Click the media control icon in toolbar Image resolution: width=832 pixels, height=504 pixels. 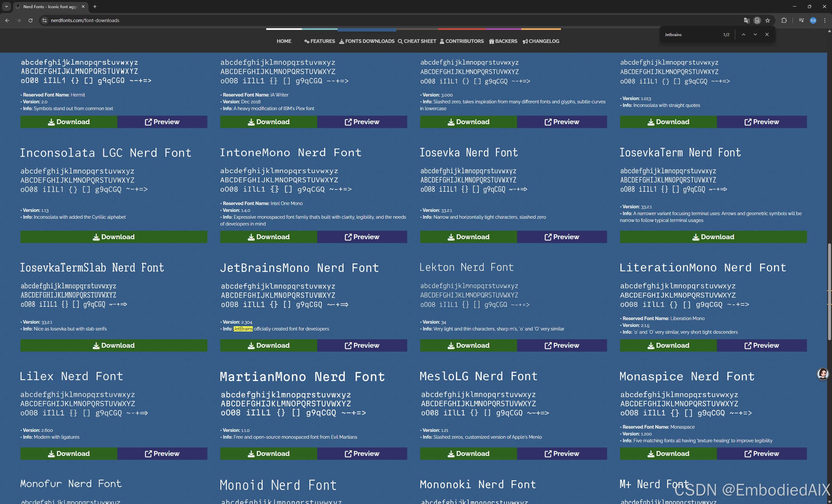pyautogui.click(x=801, y=20)
